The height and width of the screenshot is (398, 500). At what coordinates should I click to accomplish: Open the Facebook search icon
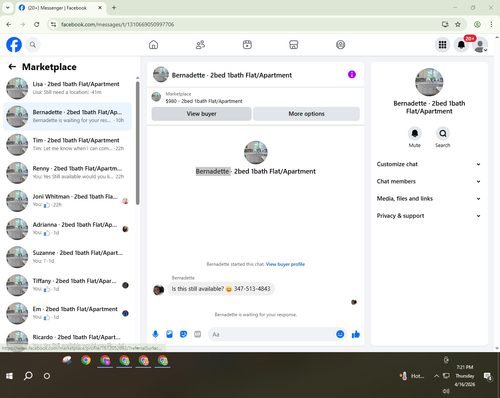33,45
